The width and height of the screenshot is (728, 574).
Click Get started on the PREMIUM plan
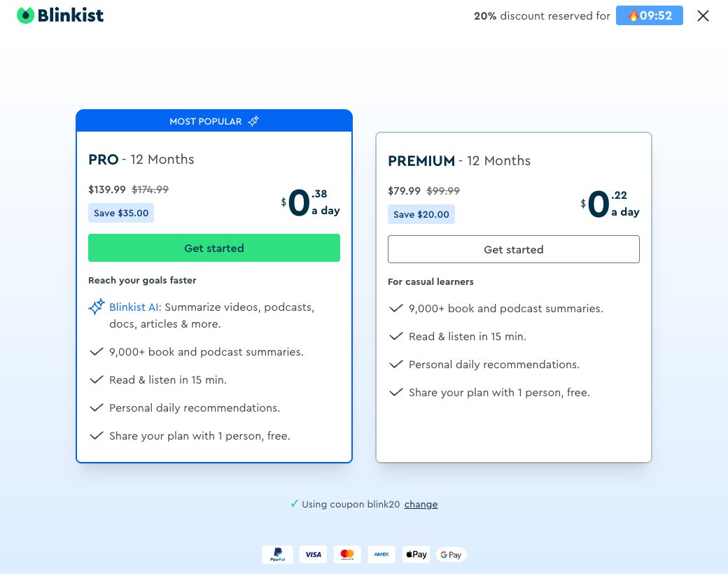click(x=514, y=249)
